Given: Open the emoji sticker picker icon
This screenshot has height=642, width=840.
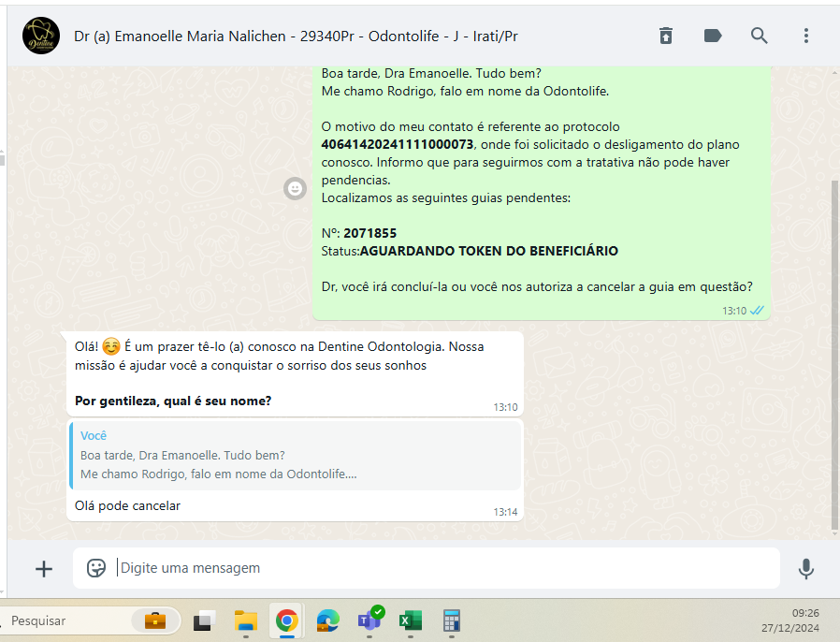Looking at the screenshot, I should [96, 568].
